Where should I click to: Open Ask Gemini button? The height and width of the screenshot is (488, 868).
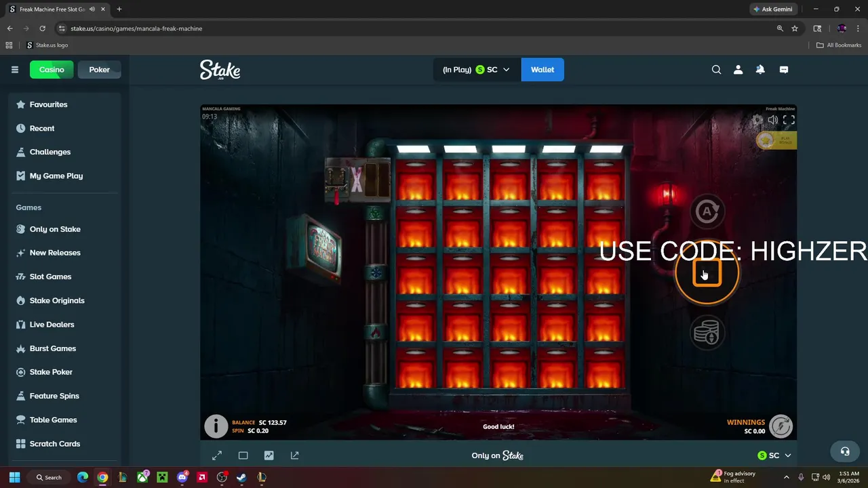point(773,9)
